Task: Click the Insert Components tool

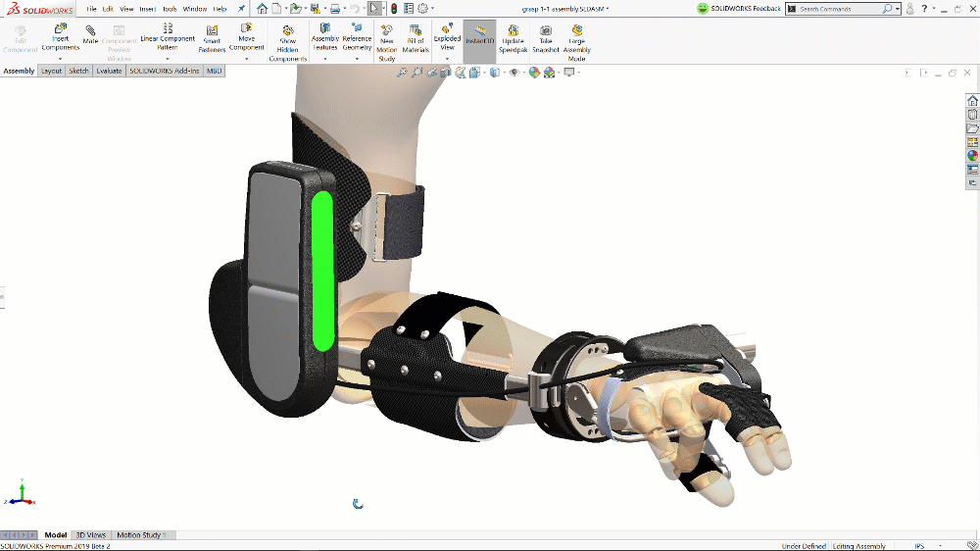Action: [x=60, y=38]
